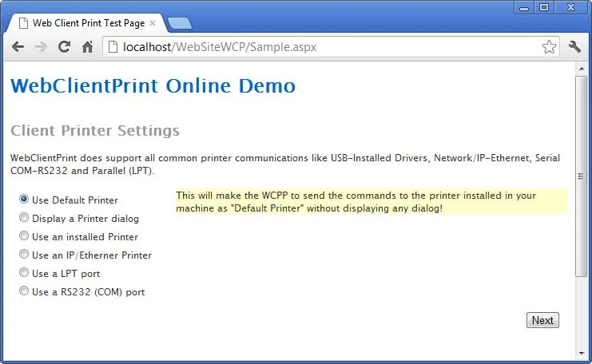Open the home page via house icon
Screen dimensions: 592x364
(x=88, y=47)
